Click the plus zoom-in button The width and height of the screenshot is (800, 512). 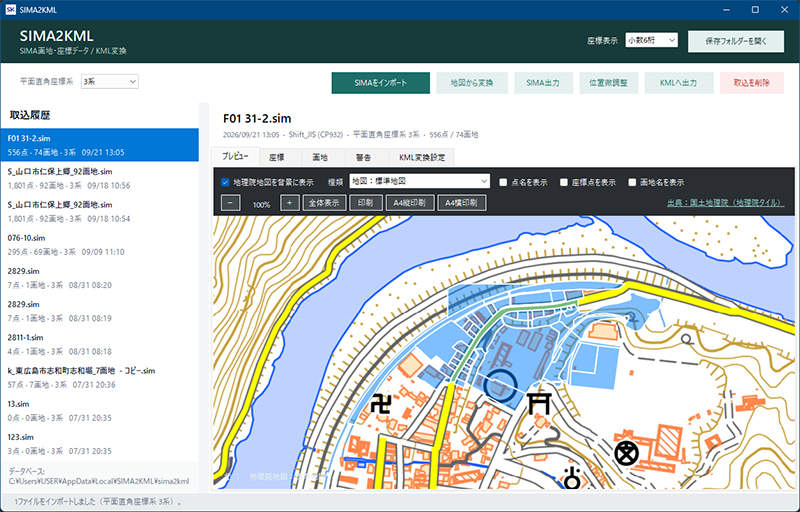[x=289, y=203]
